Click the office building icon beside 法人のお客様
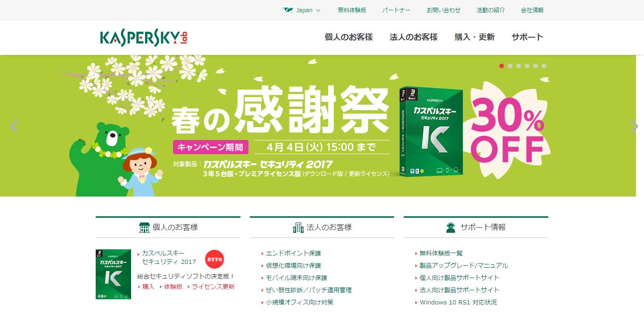The image size is (644, 312). click(298, 228)
